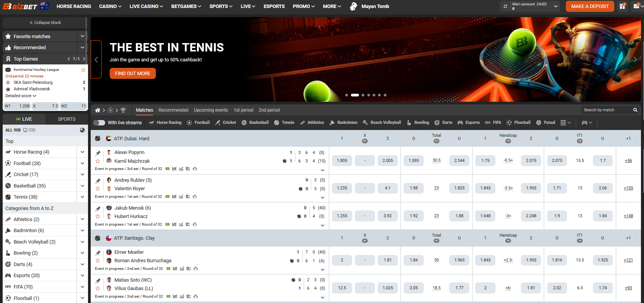Switch to Upcoming events tab
644x303 pixels.
[x=211, y=110]
